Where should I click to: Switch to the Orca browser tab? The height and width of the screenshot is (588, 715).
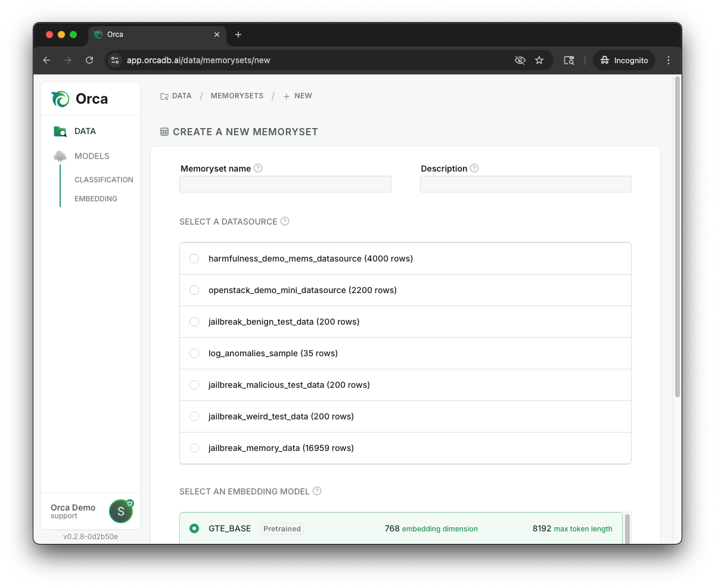pos(157,35)
